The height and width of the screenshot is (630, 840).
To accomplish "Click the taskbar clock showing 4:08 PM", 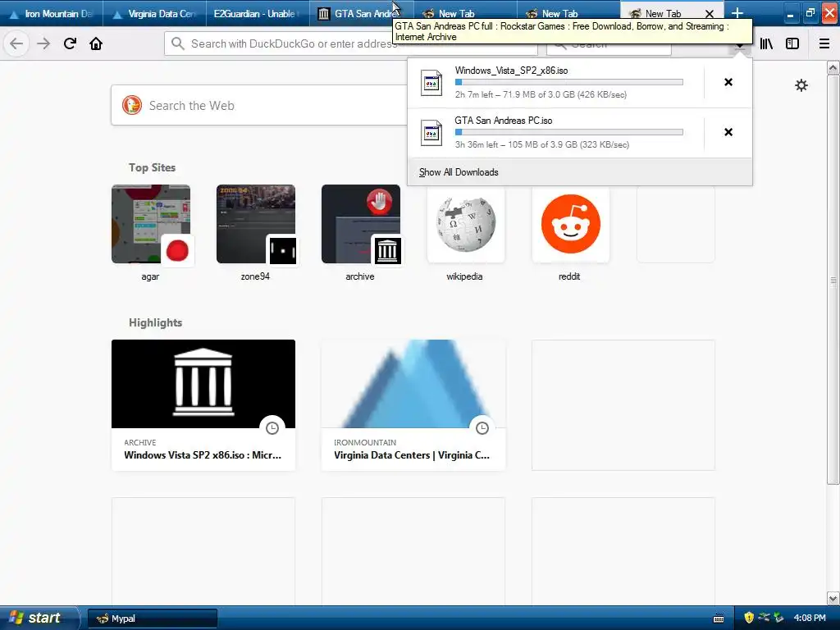I will click(810, 618).
